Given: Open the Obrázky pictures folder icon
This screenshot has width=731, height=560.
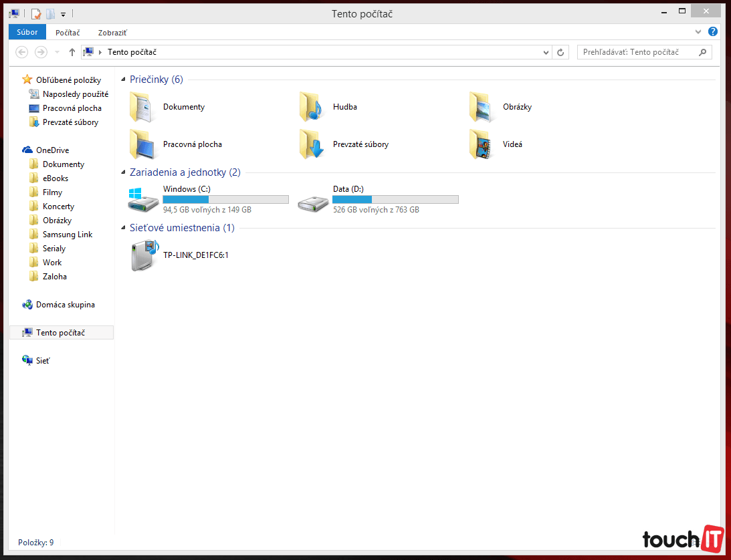Looking at the screenshot, I should point(482,107).
